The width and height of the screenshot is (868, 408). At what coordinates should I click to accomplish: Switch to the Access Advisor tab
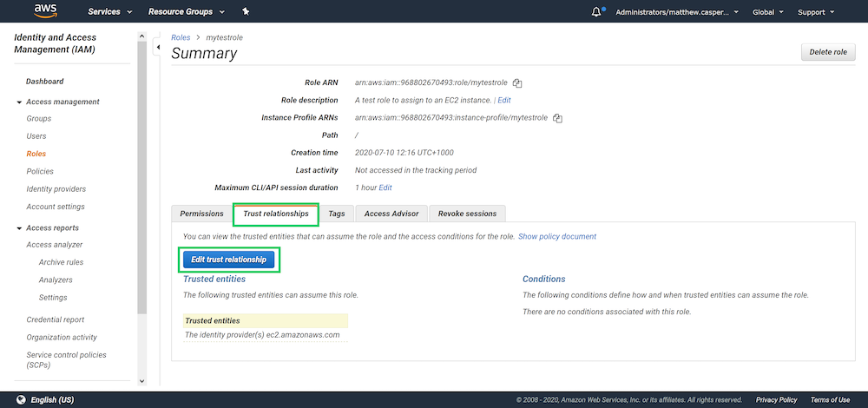[391, 214]
